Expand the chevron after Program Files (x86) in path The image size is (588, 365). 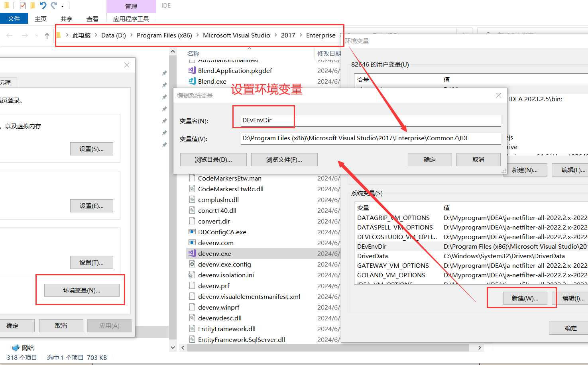pos(197,35)
